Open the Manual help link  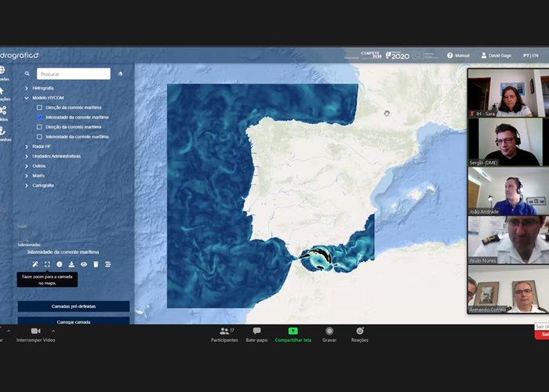[459, 56]
